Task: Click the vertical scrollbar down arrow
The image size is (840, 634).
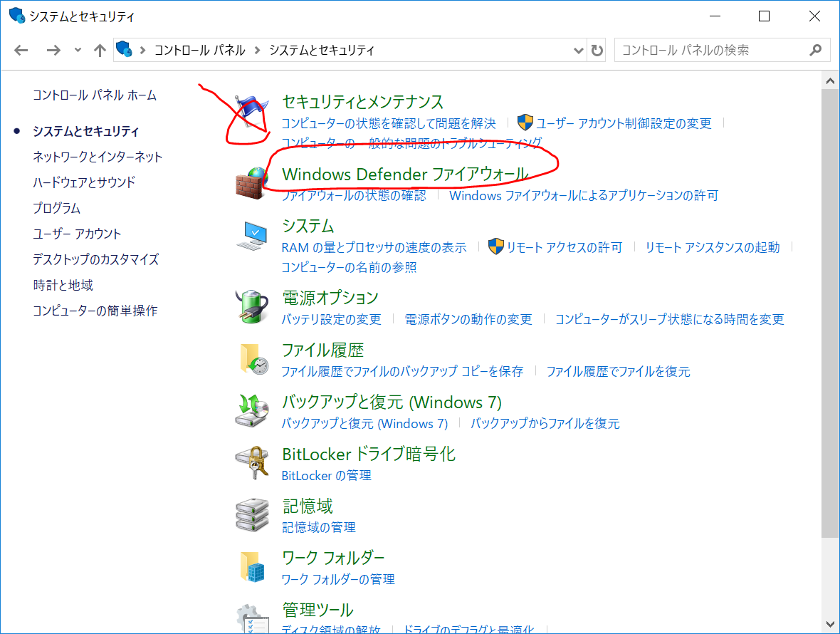Action: click(829, 623)
